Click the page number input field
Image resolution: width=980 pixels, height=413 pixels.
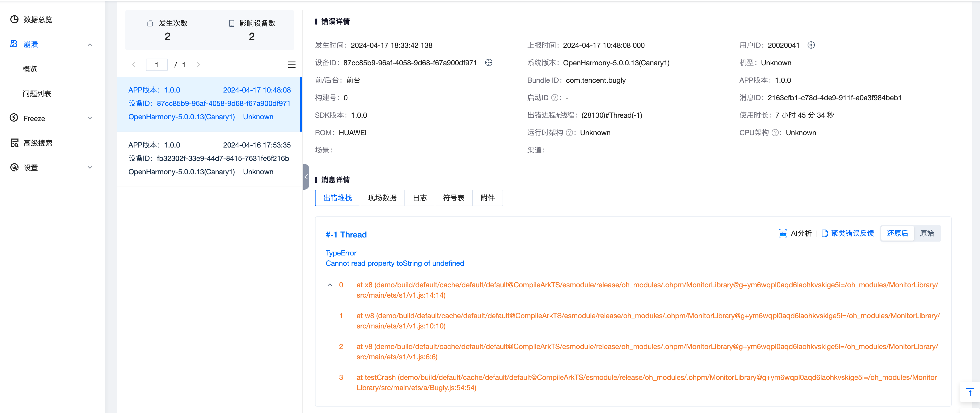156,65
